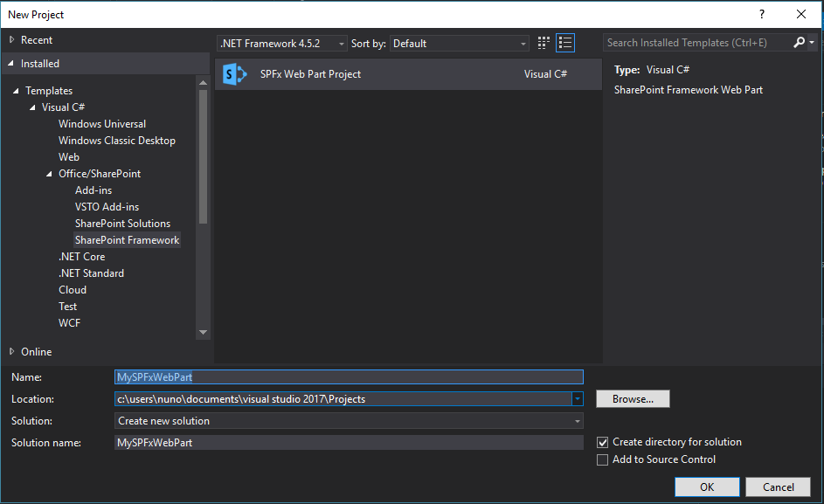Open the help question mark

pyautogui.click(x=762, y=14)
